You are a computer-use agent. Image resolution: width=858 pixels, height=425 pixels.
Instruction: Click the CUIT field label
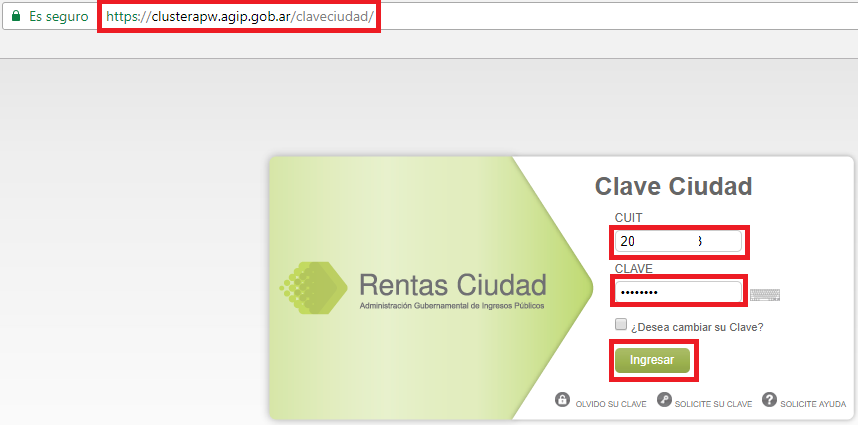click(628, 217)
